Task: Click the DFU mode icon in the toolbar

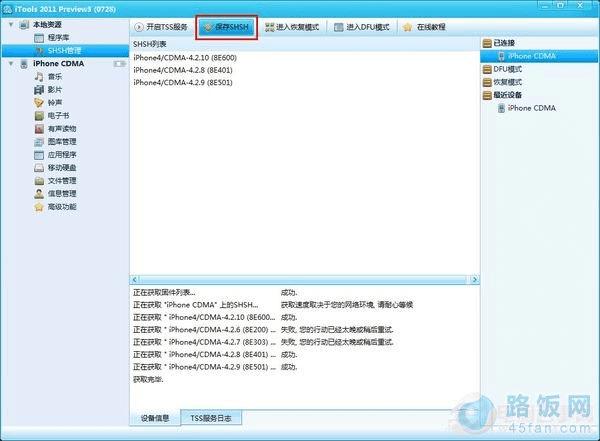Action: (x=338, y=27)
